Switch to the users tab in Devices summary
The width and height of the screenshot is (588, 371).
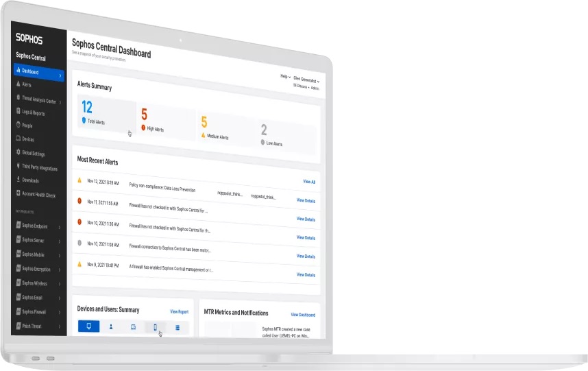[x=111, y=327]
